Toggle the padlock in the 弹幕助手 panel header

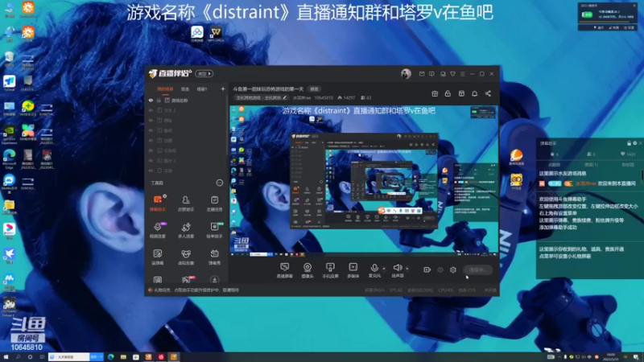(629, 143)
